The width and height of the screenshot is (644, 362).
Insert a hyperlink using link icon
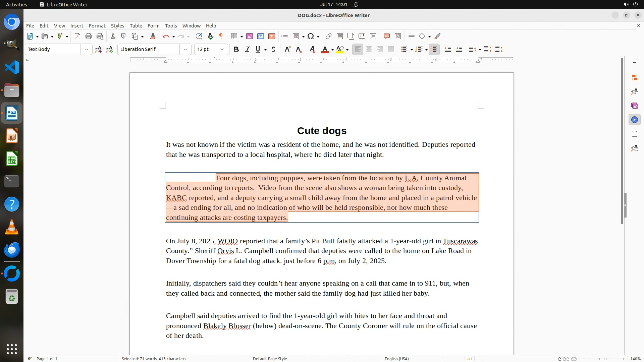(x=329, y=36)
